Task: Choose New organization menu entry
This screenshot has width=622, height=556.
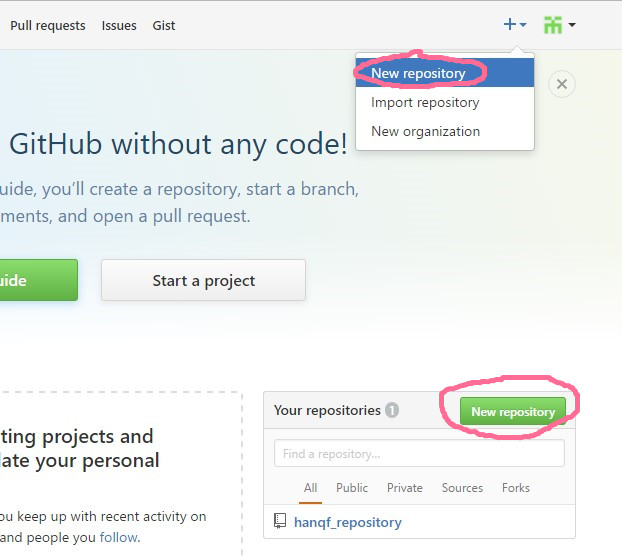Action: click(x=445, y=131)
